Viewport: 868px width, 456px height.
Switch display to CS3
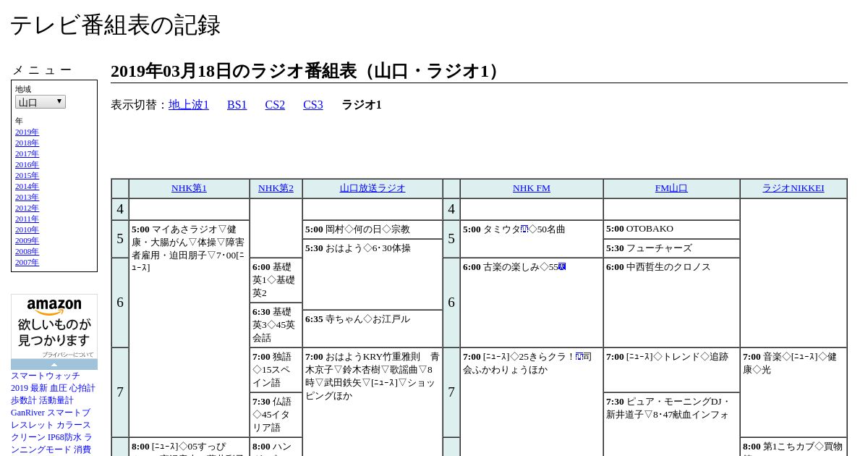pos(313,105)
